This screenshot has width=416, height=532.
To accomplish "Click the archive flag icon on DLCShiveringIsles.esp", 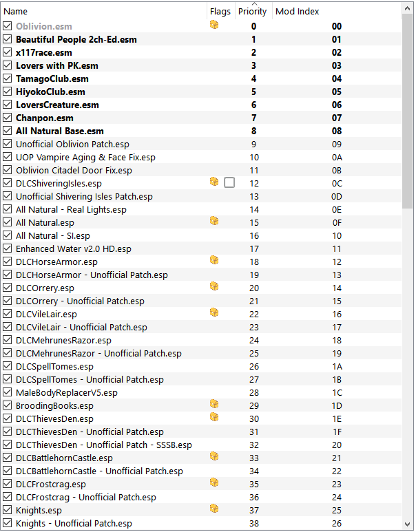I will coord(214,182).
